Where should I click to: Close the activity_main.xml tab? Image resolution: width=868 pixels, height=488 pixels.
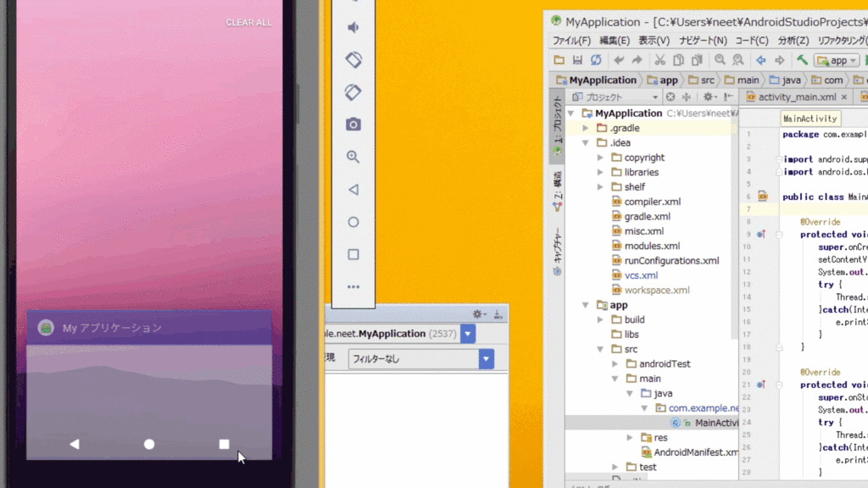pos(844,97)
